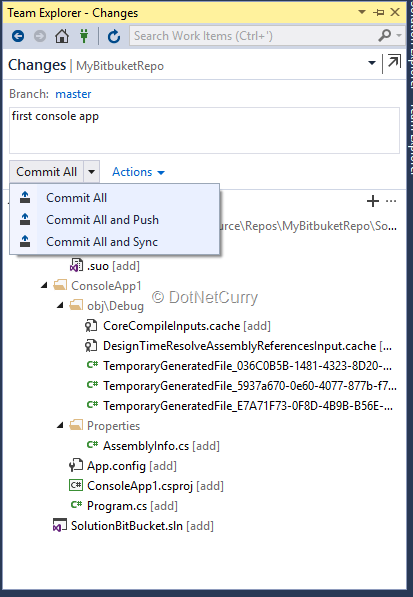This screenshot has width=413, height=597.
Task: Click the Commit All and Sync upload icon
Action: click(25, 241)
